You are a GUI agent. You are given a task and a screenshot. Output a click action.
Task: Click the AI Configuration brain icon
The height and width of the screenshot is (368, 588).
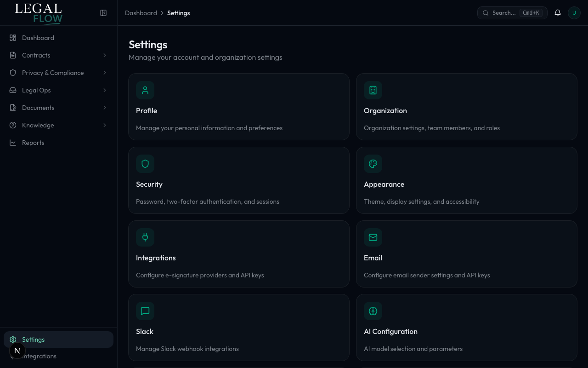click(373, 311)
